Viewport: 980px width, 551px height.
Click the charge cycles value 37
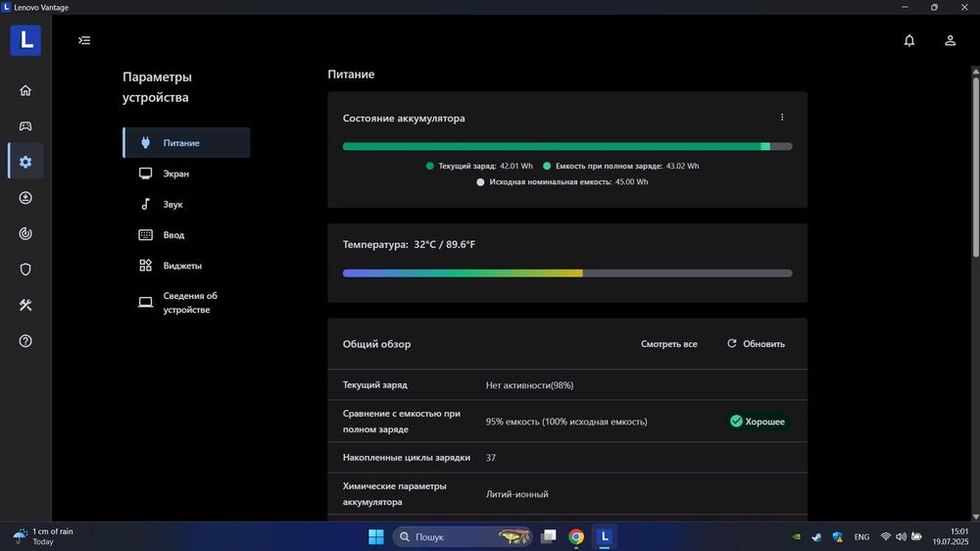[x=491, y=458]
